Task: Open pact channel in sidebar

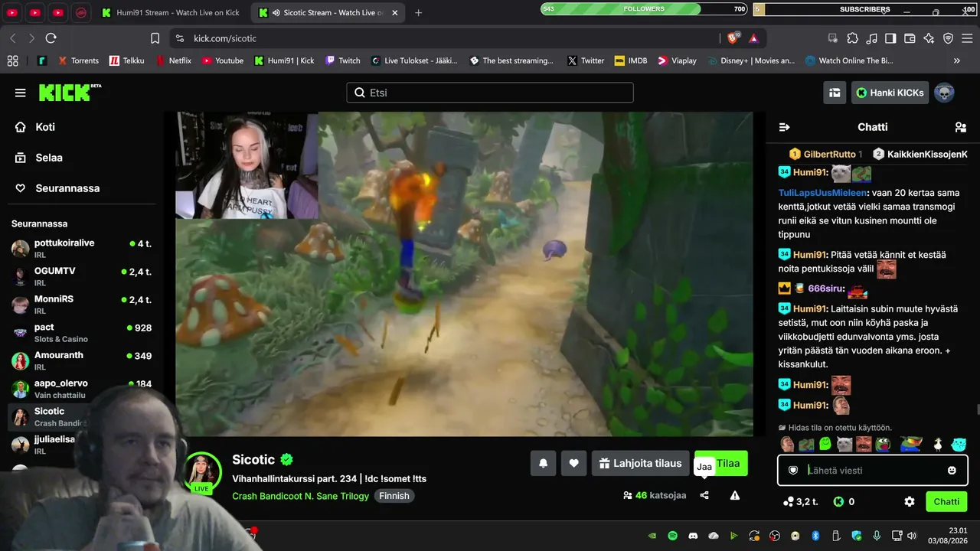Action: 81,332
